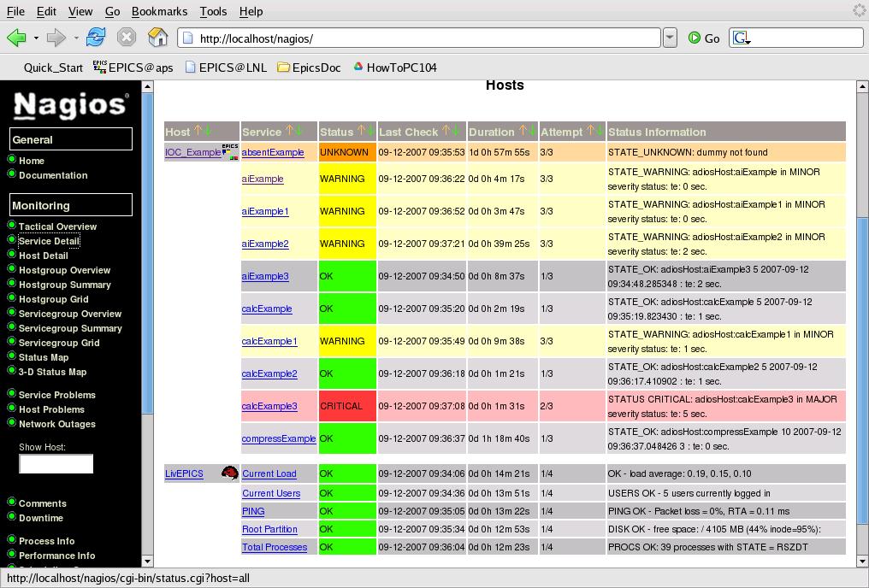Click the LivEPICS host link
This screenshot has height=588, width=869.
tap(184, 474)
